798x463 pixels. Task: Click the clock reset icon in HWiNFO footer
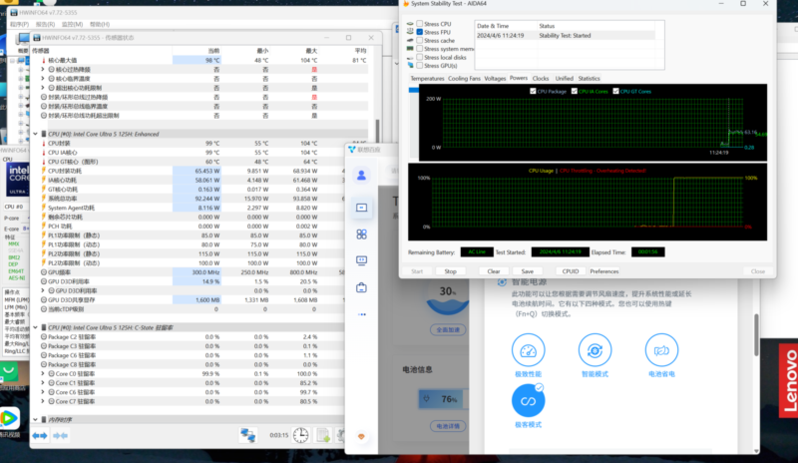300,435
